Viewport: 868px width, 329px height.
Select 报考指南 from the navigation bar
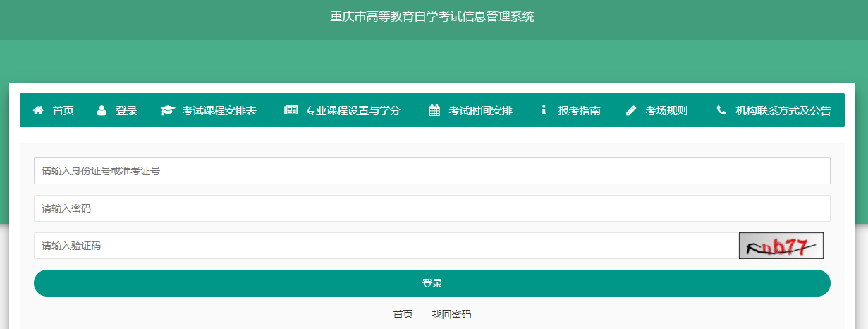pyautogui.click(x=579, y=111)
